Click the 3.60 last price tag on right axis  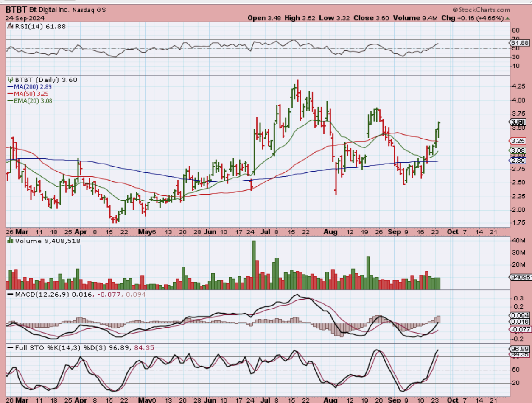tap(518, 122)
